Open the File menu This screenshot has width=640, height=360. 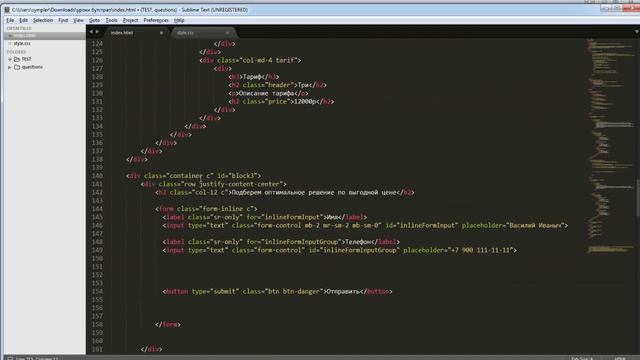[10, 20]
